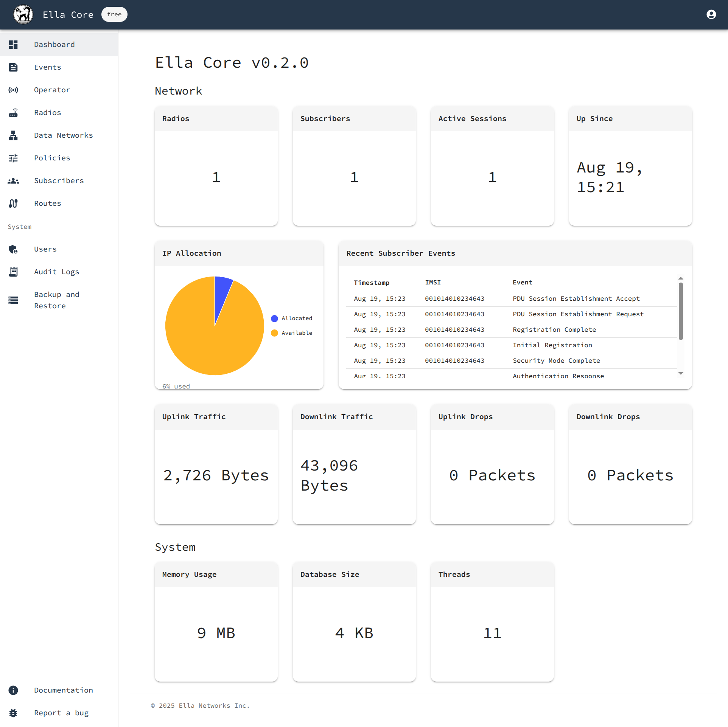728x727 pixels.
Task: Select the Radios antenna icon
Action: tap(13, 113)
